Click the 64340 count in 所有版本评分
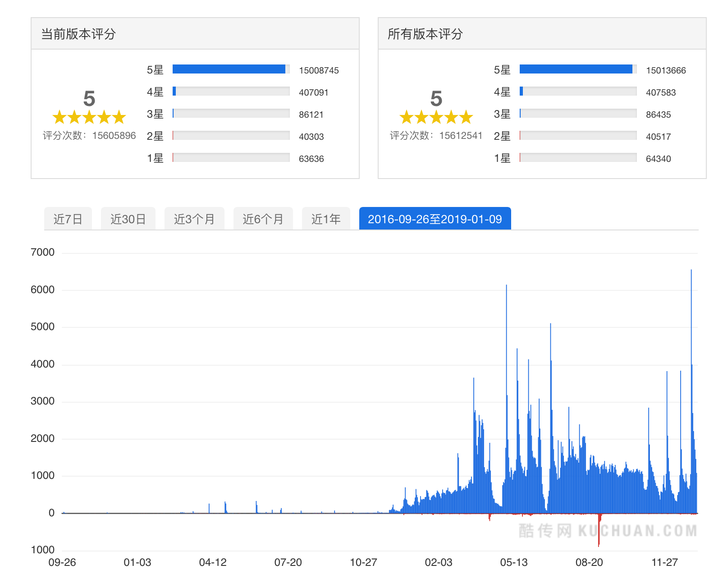Image resolution: width=723 pixels, height=588 pixels. [658, 159]
